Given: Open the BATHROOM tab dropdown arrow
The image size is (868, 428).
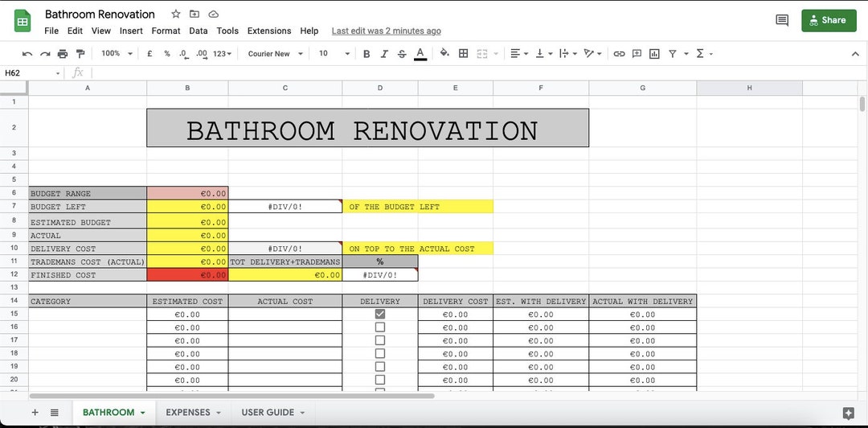Looking at the screenshot, I should [143, 413].
